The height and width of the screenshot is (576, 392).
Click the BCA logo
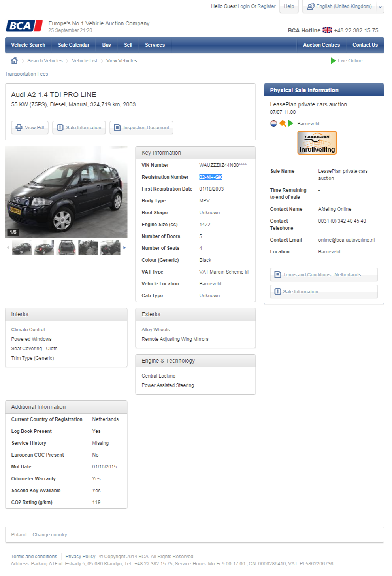click(x=24, y=26)
